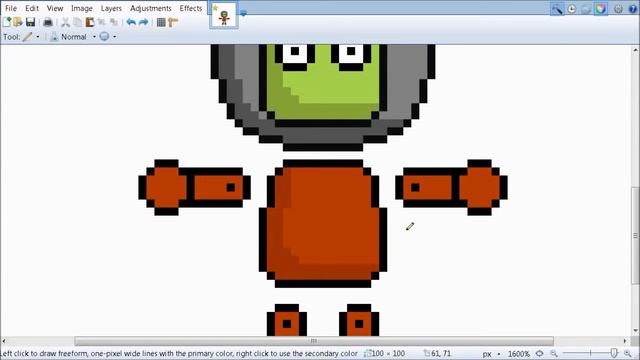Select the robot image thumbnail tab

coord(224,16)
